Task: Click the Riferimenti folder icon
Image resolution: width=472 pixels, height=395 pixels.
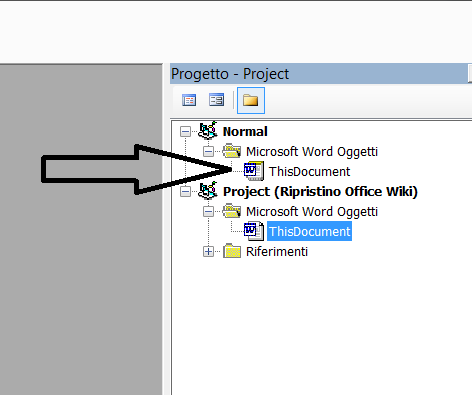Action: [232, 251]
